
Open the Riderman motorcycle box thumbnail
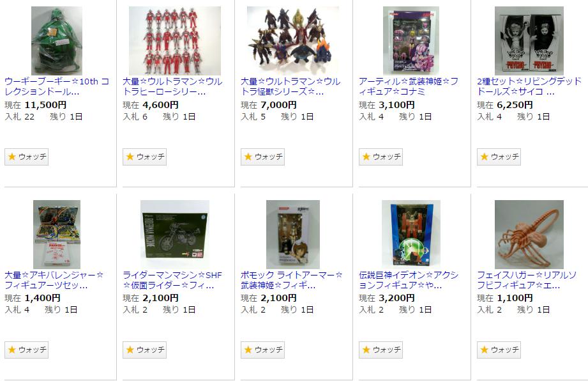(175, 234)
